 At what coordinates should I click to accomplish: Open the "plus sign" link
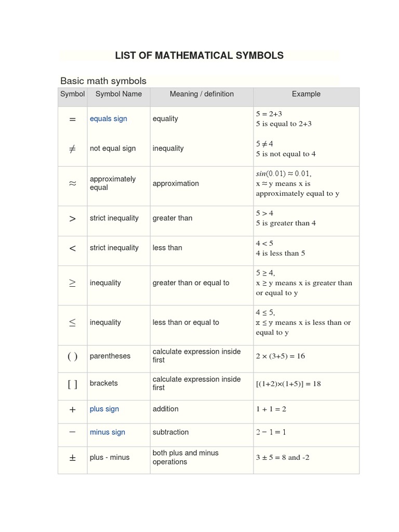104,409
